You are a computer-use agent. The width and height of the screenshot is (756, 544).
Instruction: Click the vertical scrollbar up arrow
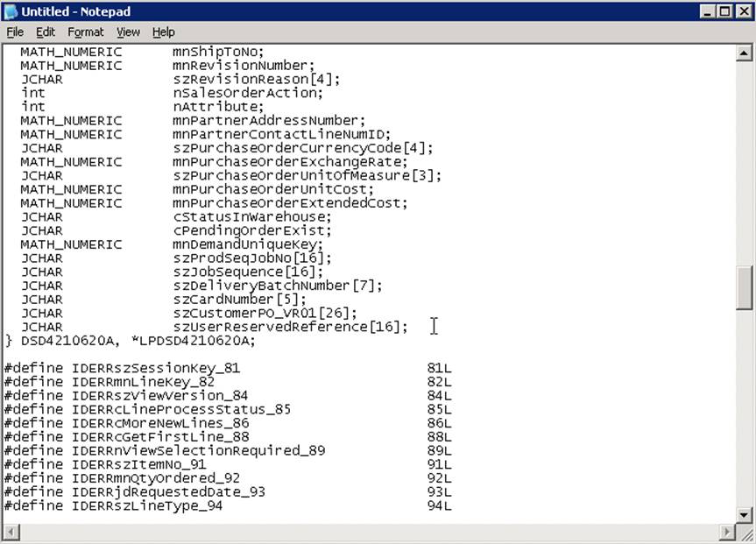click(x=744, y=53)
